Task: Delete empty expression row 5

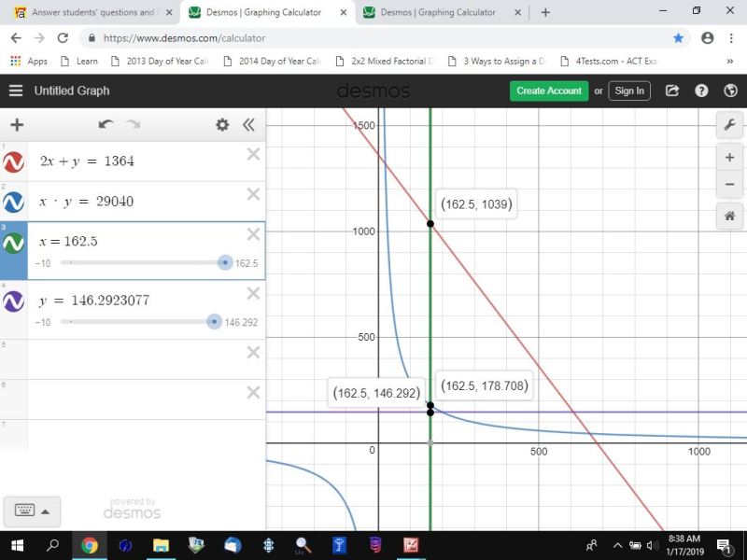Action: pyautogui.click(x=253, y=352)
